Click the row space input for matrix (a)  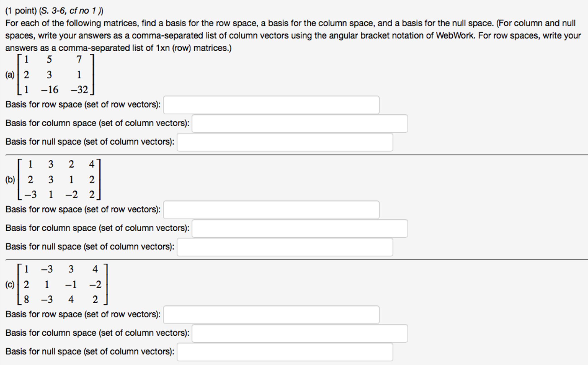coord(271,105)
